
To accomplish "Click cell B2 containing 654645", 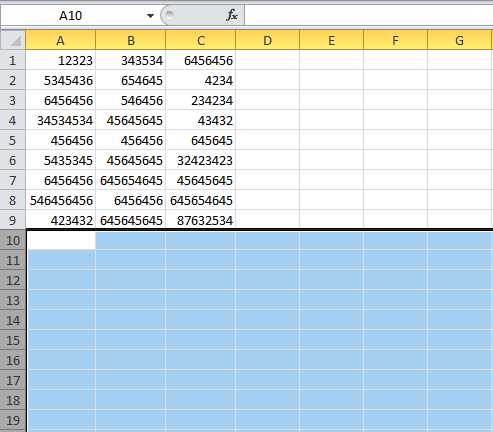I will tap(131, 80).
